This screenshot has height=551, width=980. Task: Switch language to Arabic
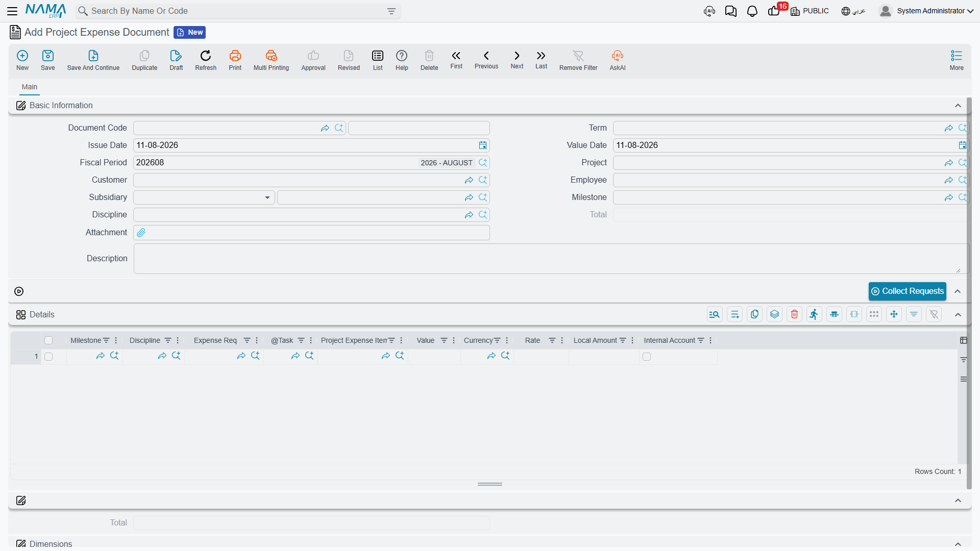point(853,11)
